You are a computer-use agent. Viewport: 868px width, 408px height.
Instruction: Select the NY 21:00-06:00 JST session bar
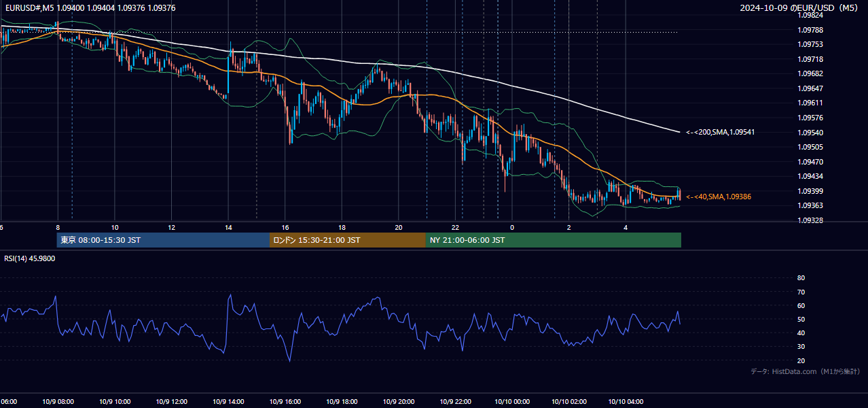point(554,240)
